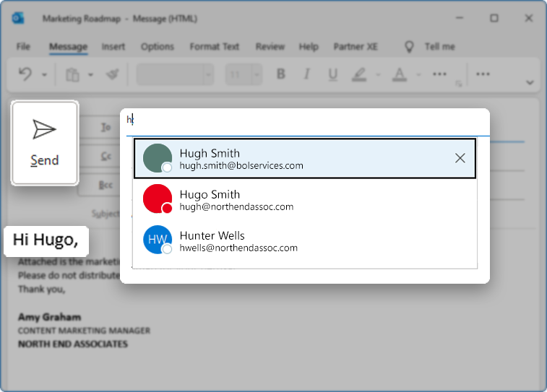Expand the Paste options arrow
Viewport: 547px width, 392px height.
point(90,74)
